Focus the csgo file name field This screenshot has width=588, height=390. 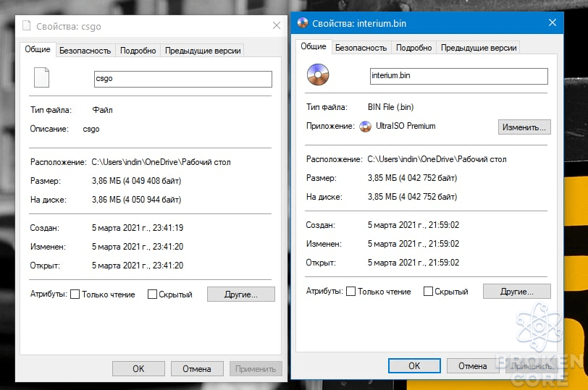(x=183, y=79)
